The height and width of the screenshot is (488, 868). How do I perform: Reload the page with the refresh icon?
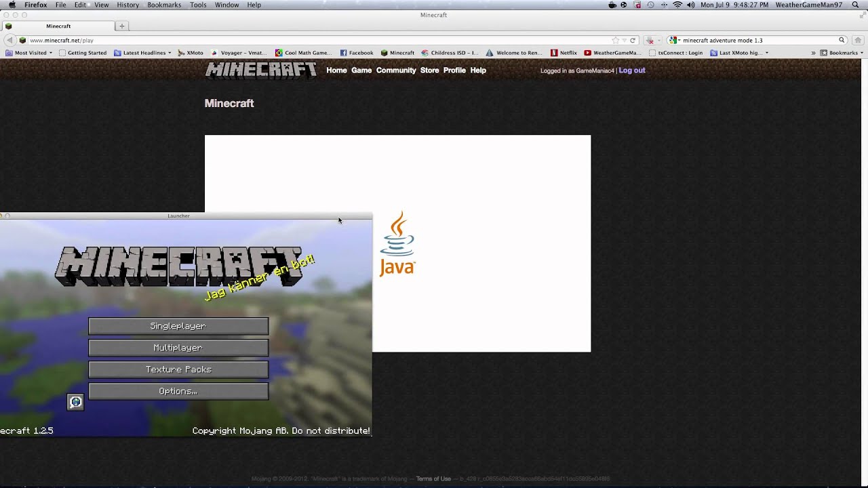(633, 40)
